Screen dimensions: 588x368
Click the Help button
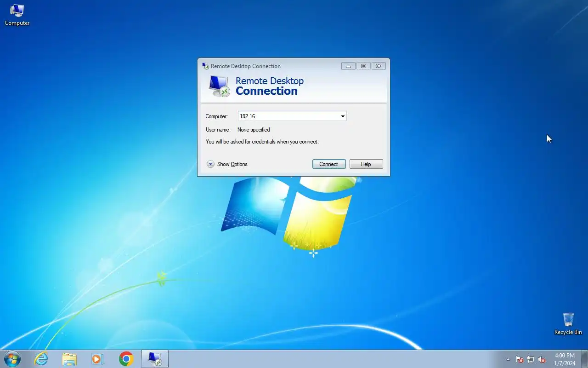point(366,164)
